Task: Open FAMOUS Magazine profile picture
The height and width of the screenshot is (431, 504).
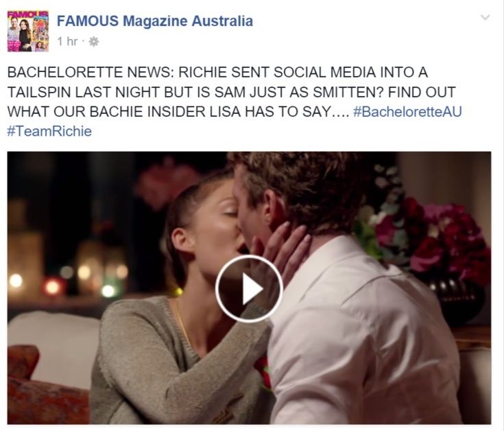Action: (28, 31)
